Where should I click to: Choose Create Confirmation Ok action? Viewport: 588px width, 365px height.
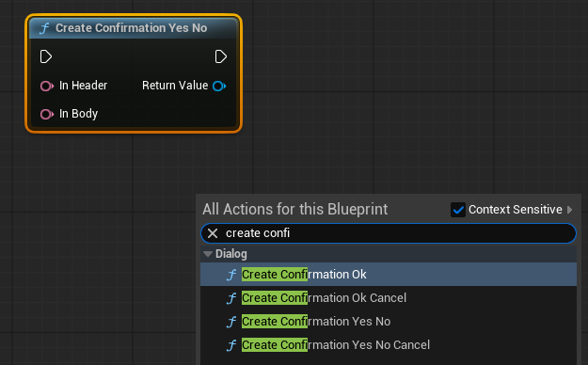(x=389, y=274)
